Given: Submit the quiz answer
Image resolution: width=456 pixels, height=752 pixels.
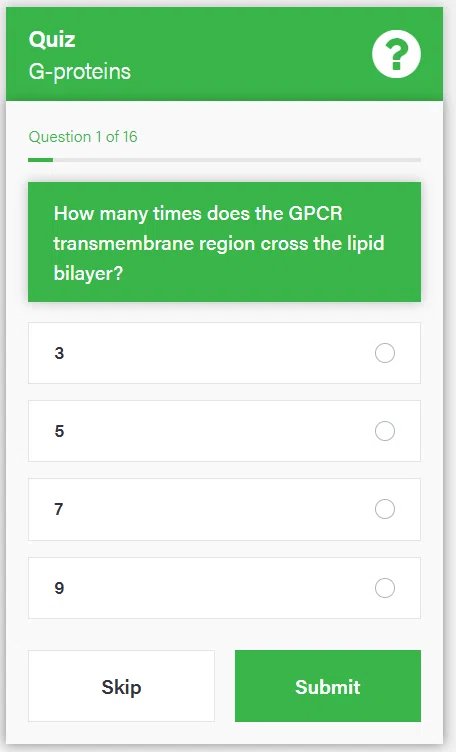Looking at the screenshot, I should [x=328, y=686].
